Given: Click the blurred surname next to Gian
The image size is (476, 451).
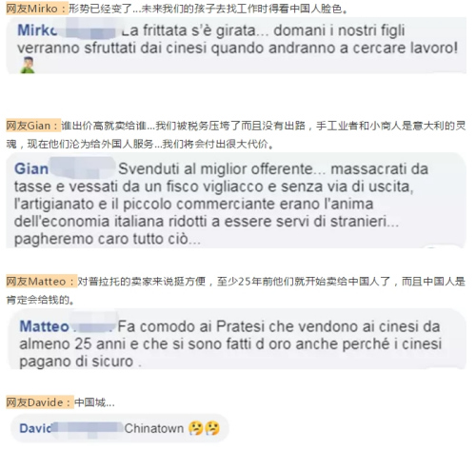Looking at the screenshot, I should pyautogui.click(x=83, y=167).
